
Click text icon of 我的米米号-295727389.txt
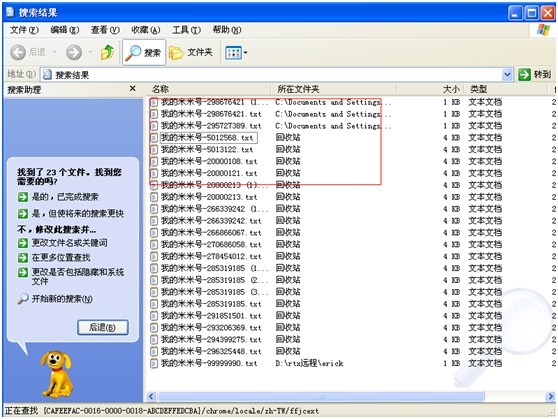[x=154, y=126]
